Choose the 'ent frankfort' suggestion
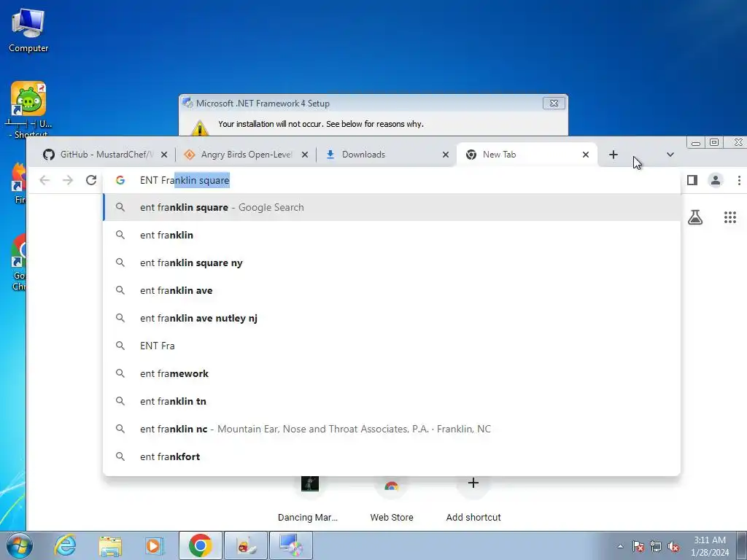The height and width of the screenshot is (560, 747). 392,456
